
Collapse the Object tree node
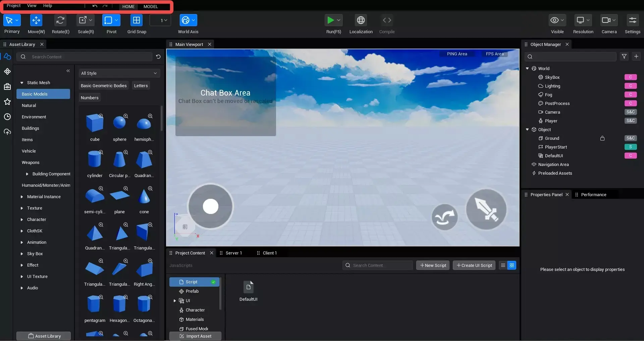click(527, 129)
